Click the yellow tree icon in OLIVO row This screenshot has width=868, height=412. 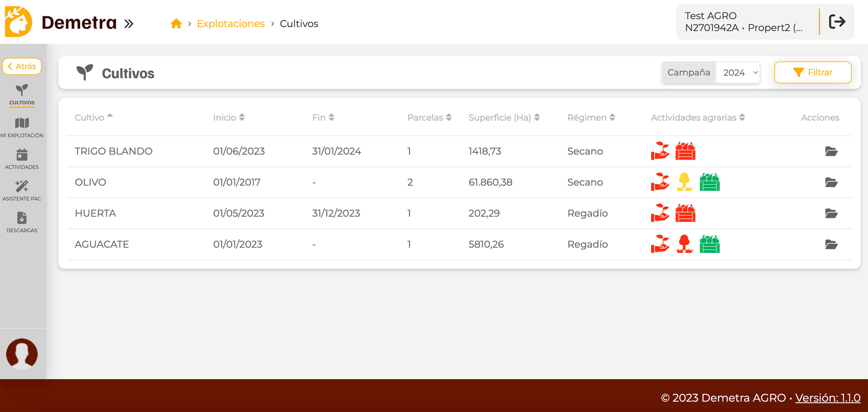[684, 182]
